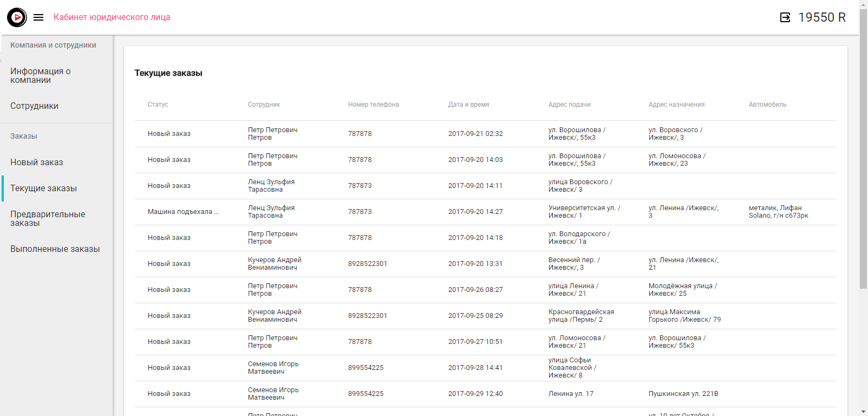Show Выполненные заказы

tap(55, 249)
